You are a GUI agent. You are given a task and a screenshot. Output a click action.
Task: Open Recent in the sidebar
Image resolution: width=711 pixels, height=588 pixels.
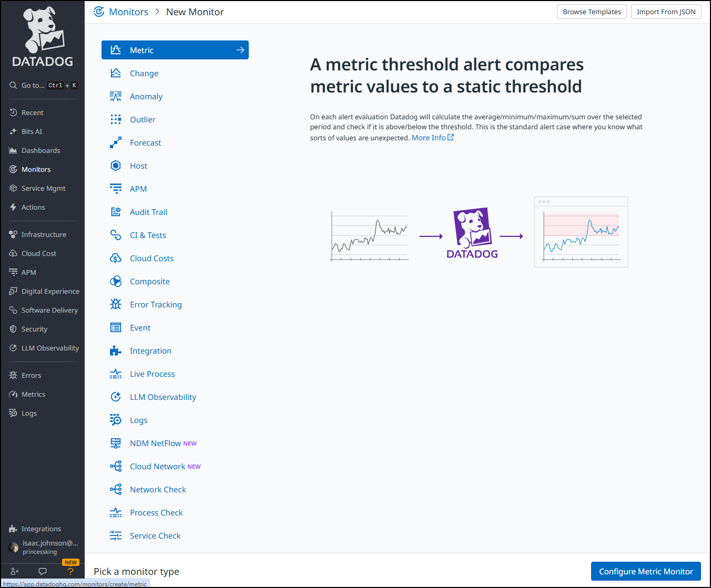[43, 112]
